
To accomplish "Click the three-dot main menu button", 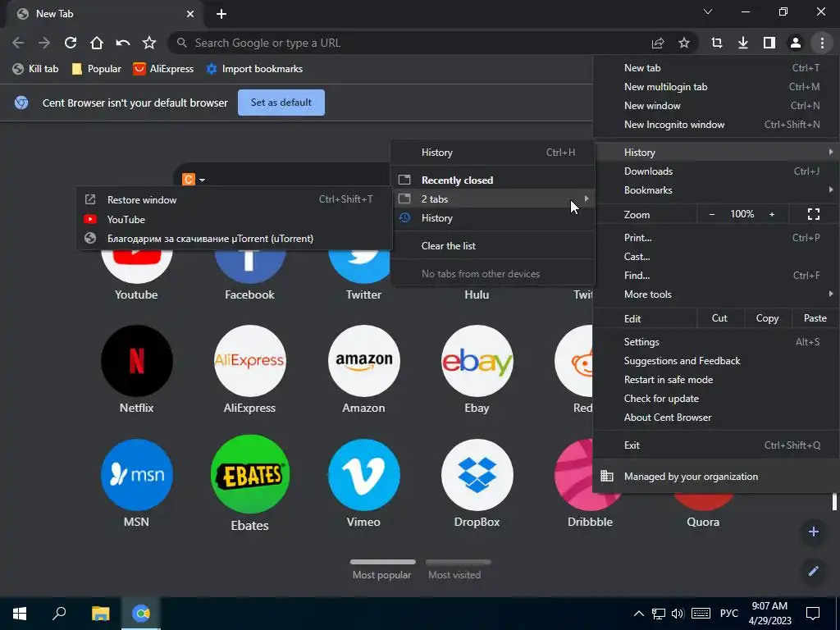I will pyautogui.click(x=822, y=43).
